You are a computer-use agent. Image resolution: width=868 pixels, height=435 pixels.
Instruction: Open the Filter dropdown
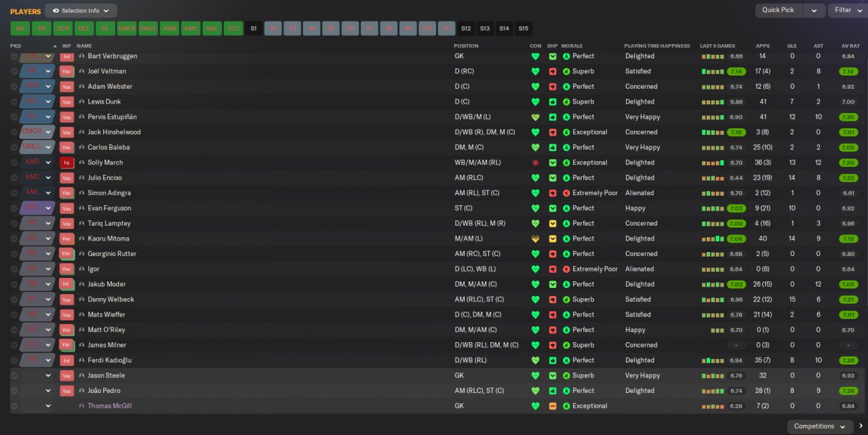tap(847, 10)
